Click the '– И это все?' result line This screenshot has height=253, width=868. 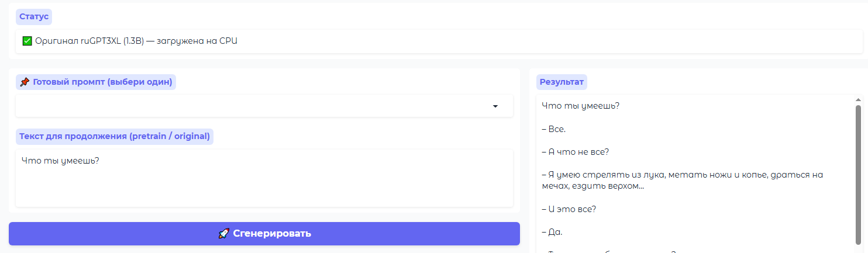[569, 209]
